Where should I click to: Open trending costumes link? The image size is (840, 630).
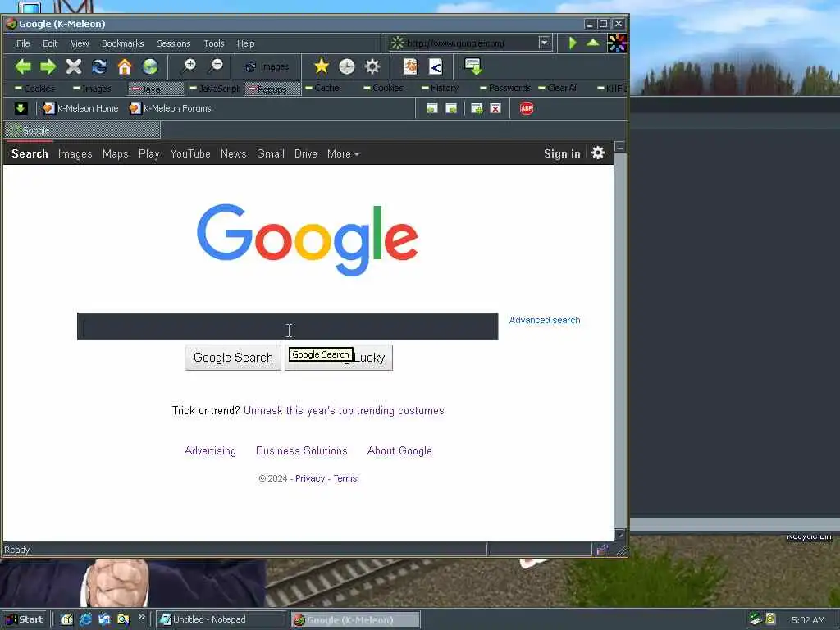point(344,410)
